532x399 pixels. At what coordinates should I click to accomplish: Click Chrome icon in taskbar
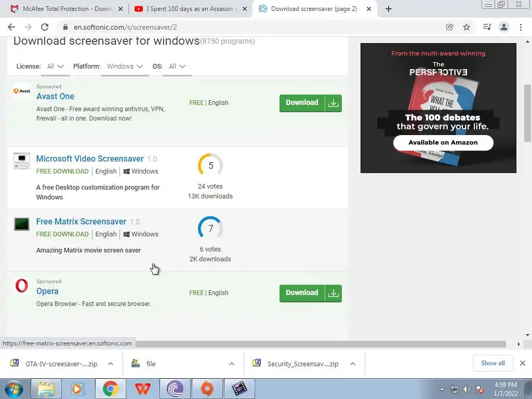[110, 389]
